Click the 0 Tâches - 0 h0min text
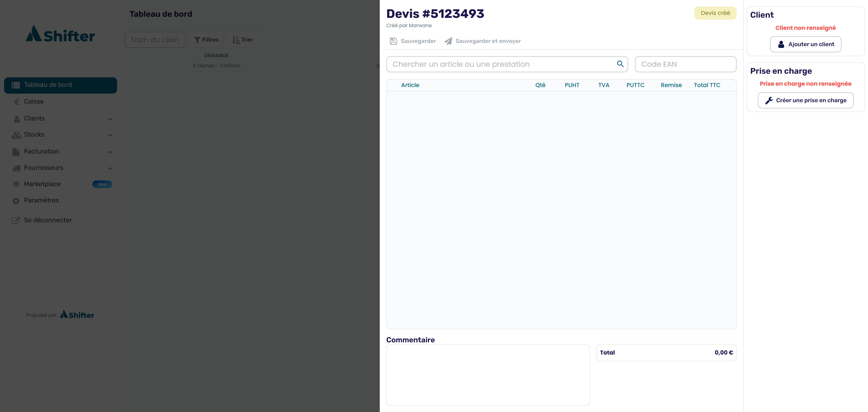 tap(216, 66)
